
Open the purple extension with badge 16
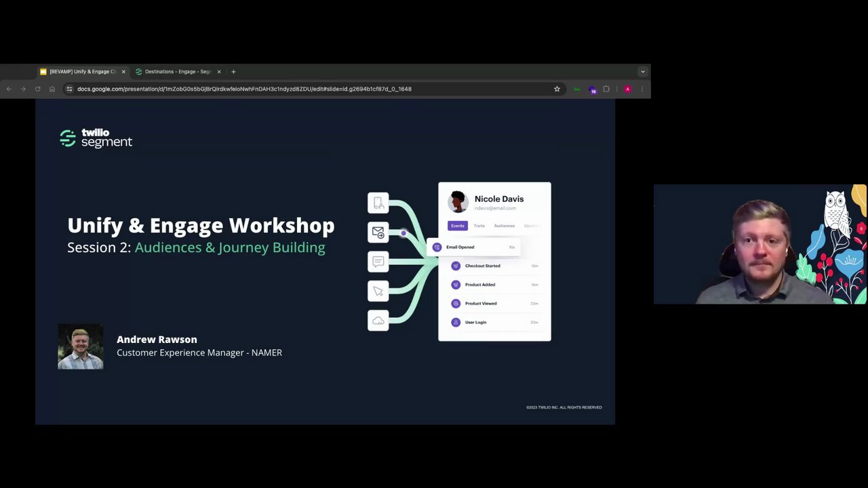pyautogui.click(x=592, y=89)
